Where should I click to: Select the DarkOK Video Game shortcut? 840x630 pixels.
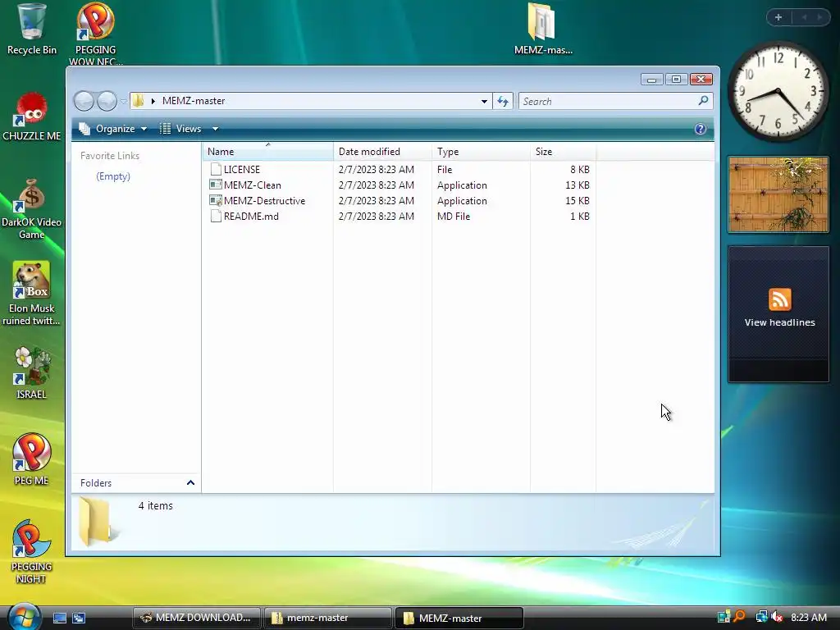point(32,209)
